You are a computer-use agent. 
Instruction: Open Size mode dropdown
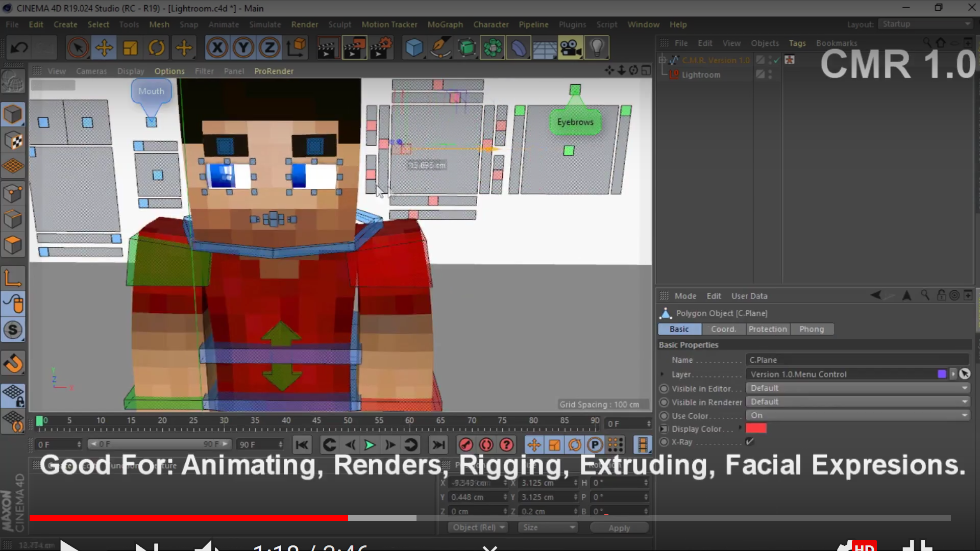click(x=548, y=528)
